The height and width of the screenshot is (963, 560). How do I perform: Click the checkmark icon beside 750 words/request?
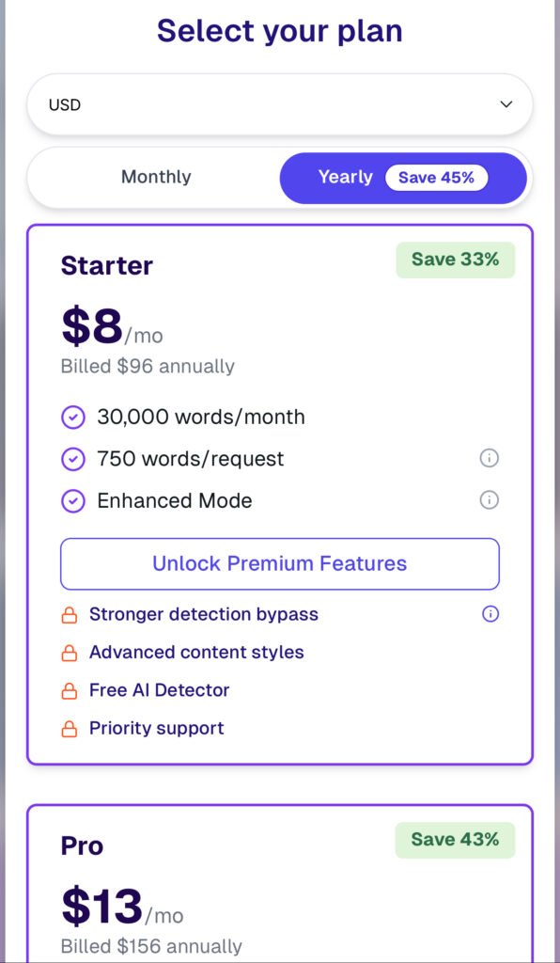73,459
